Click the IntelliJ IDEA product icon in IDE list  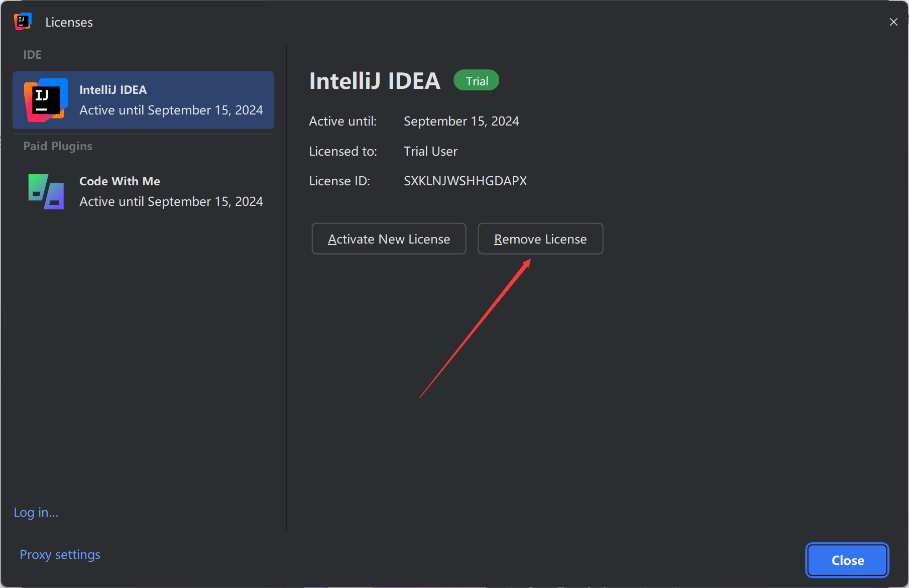point(46,100)
